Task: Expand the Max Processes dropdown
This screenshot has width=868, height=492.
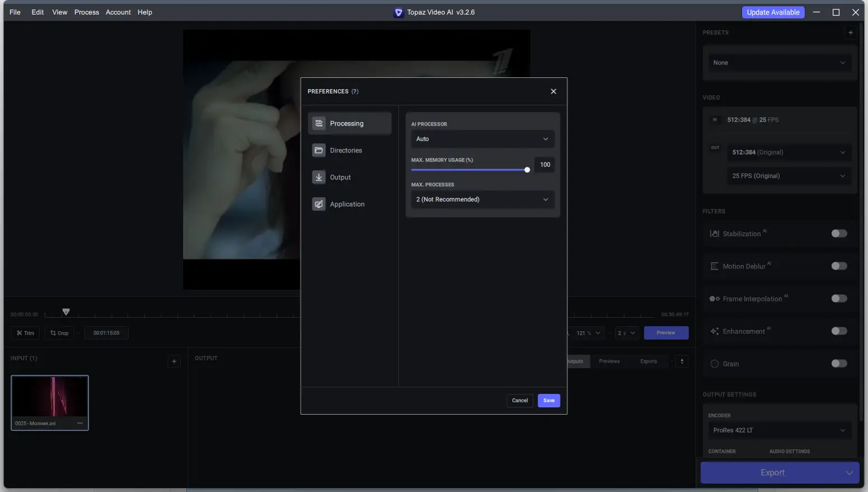Action: click(483, 199)
